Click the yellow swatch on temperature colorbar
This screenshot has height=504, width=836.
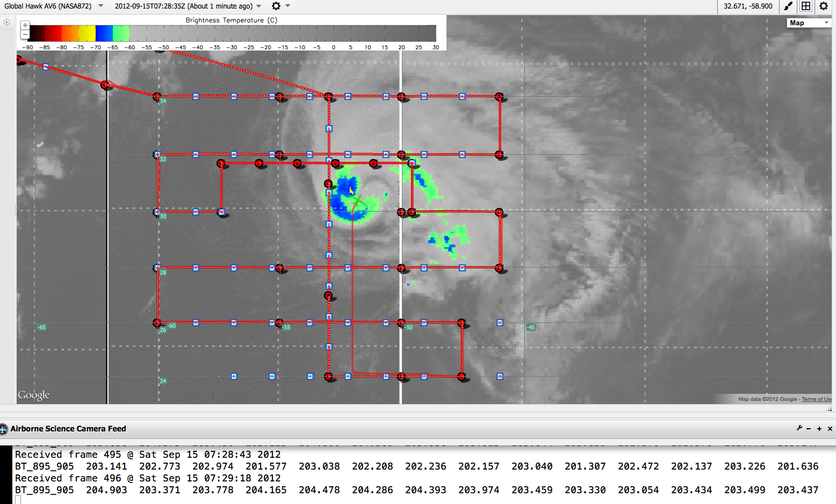point(87,33)
